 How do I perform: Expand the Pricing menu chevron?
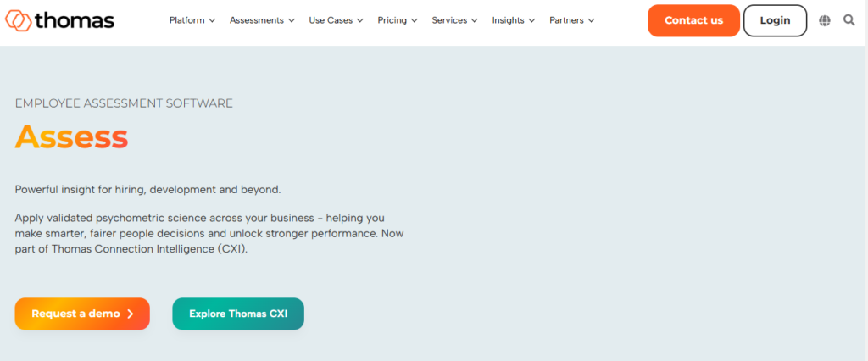414,20
